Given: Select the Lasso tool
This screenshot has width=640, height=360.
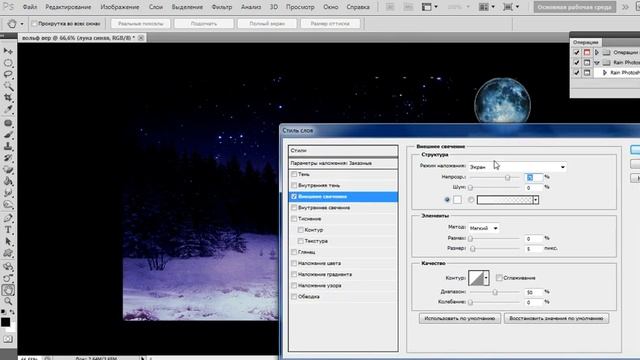Looking at the screenshot, I should click(8, 74).
